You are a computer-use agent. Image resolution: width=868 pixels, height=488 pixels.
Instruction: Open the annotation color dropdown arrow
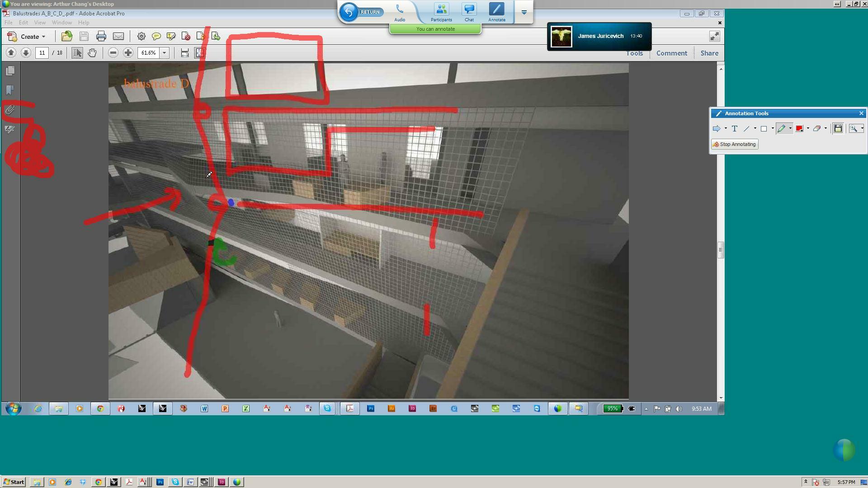pyautogui.click(x=808, y=129)
